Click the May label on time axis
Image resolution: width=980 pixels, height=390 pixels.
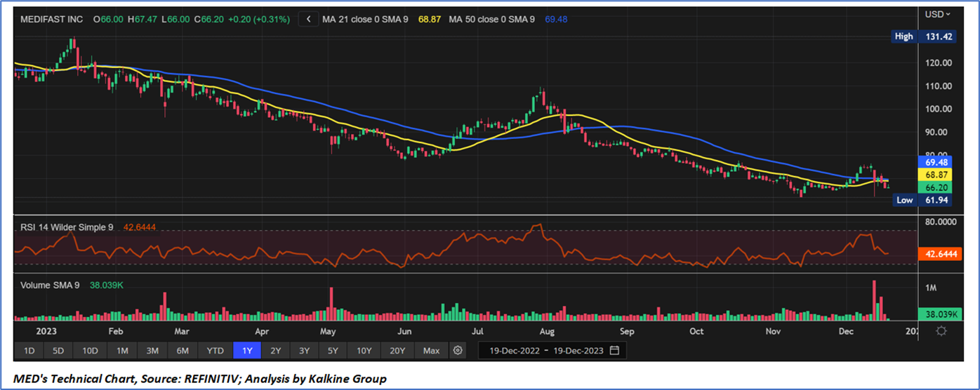coord(329,330)
